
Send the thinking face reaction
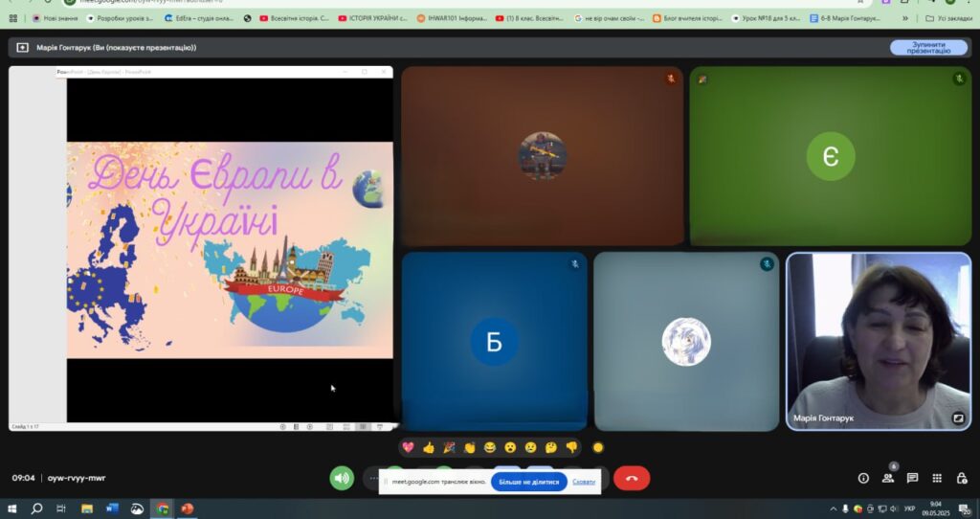(x=550, y=447)
